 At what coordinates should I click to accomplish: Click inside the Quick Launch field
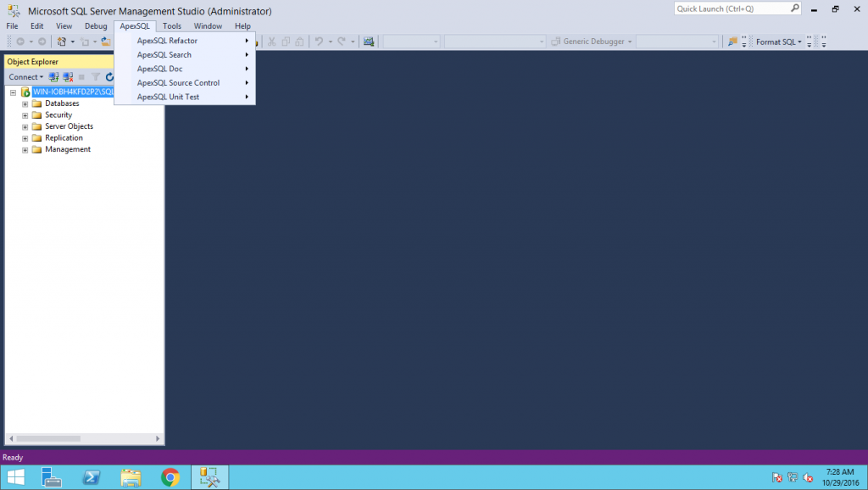(729, 8)
